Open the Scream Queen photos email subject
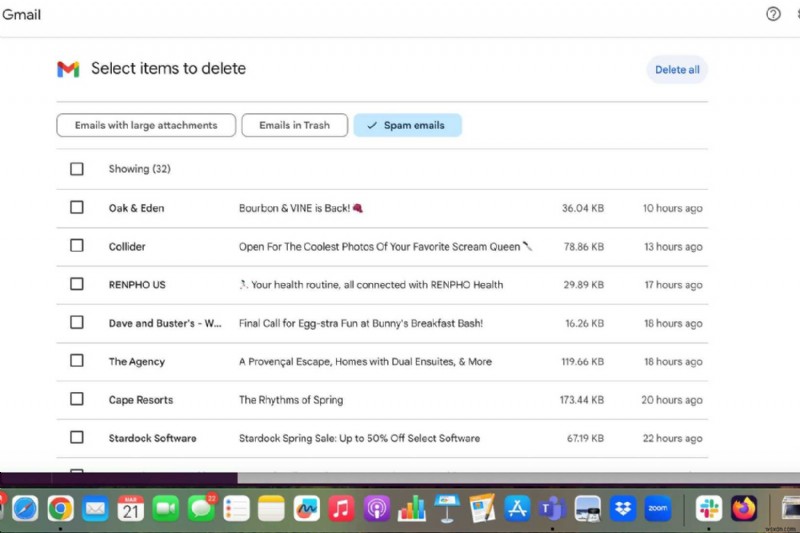800x533 pixels. (x=385, y=246)
